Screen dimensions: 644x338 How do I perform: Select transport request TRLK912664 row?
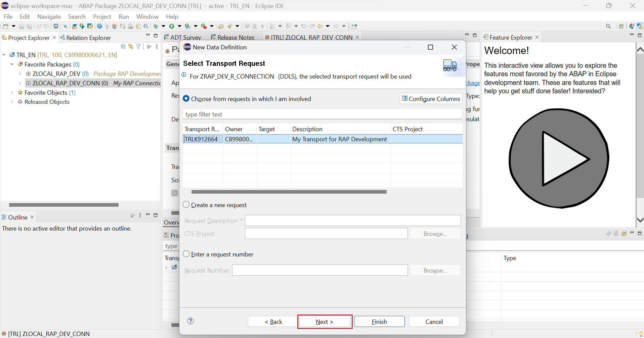[x=323, y=139]
